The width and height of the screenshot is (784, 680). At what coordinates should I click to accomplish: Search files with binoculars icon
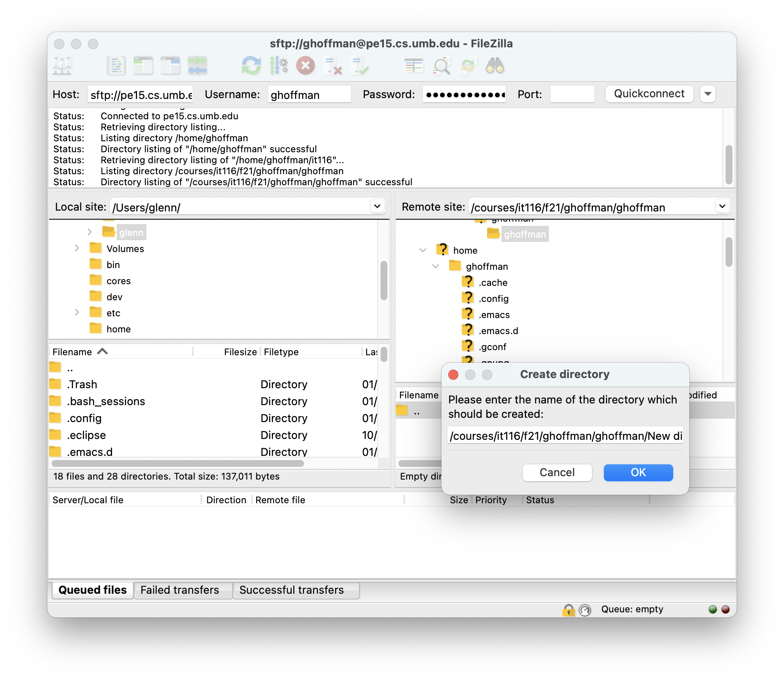(495, 66)
